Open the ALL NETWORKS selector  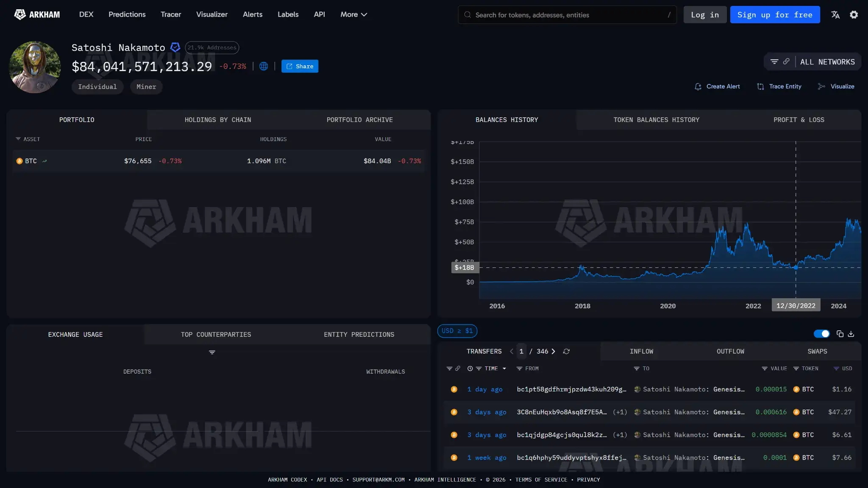[827, 62]
